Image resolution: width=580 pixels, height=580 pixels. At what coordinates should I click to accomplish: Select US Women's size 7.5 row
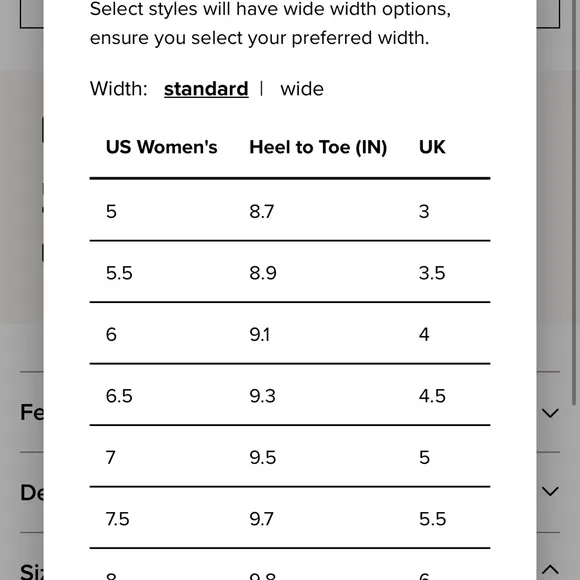point(290,518)
